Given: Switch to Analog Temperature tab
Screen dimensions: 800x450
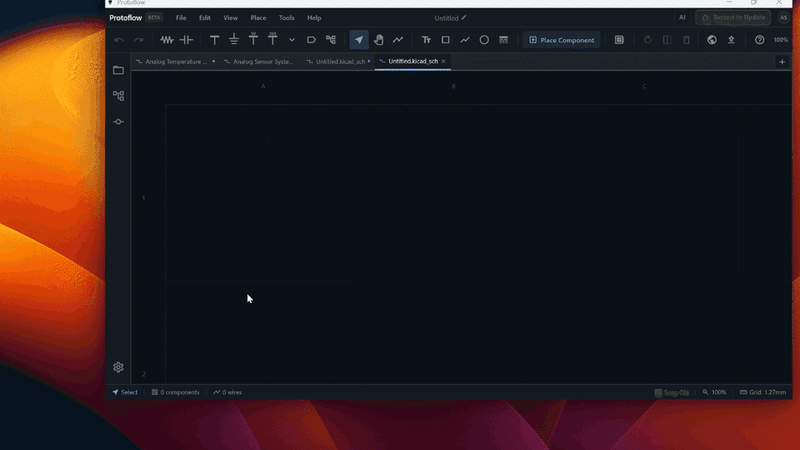Looking at the screenshot, I should [x=175, y=61].
